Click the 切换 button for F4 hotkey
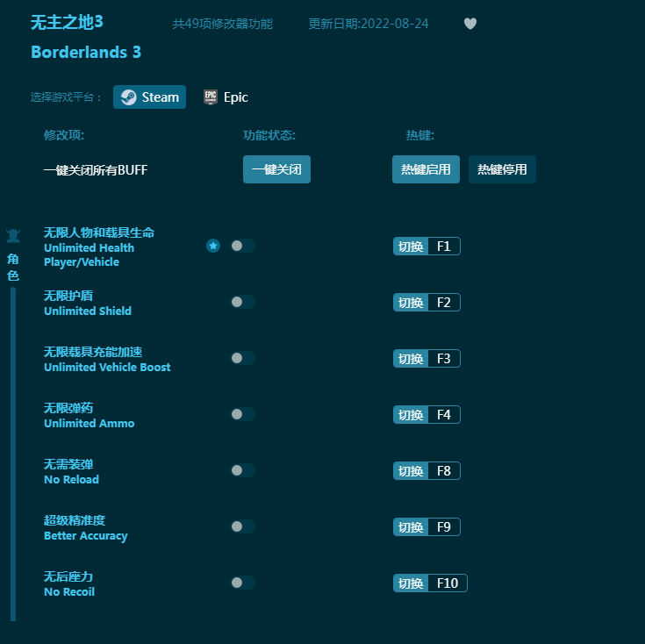This screenshot has width=645, height=644. tap(411, 414)
